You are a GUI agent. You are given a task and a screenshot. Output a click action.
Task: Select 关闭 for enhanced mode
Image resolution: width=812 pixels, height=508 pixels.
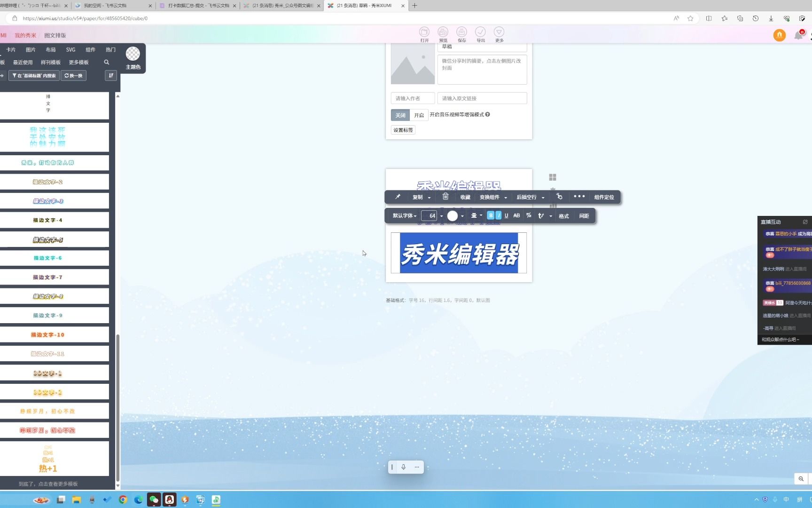(x=400, y=115)
